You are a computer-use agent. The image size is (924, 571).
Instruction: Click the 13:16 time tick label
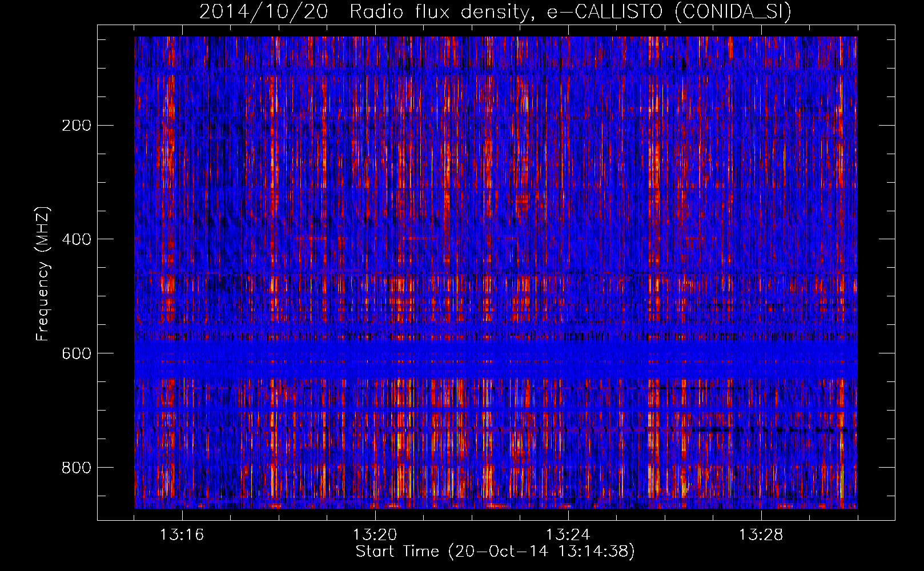click(182, 535)
